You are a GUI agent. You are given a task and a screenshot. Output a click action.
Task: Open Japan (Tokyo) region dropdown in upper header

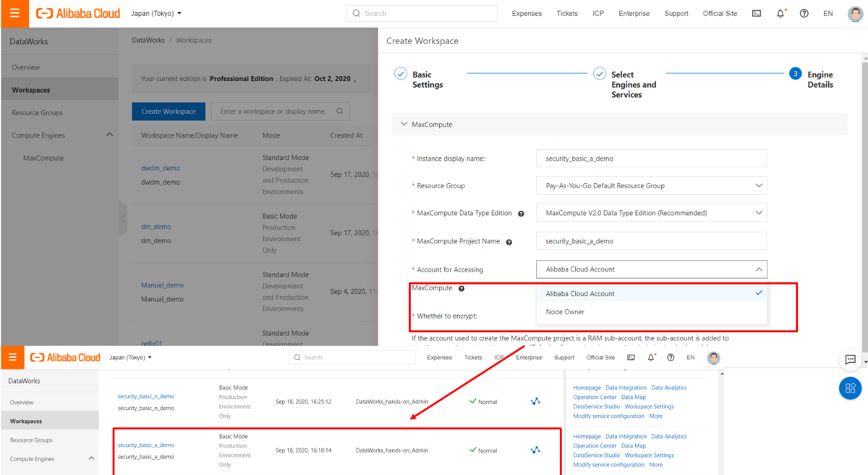pos(156,13)
